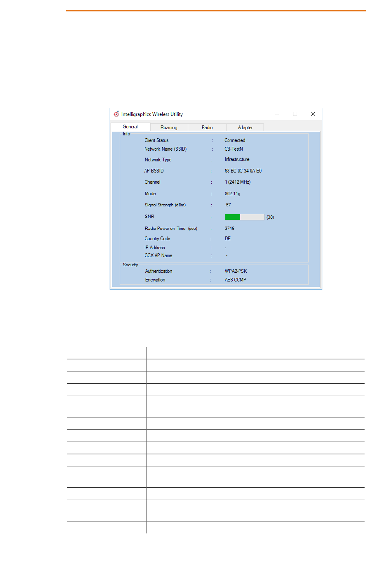The height and width of the screenshot is (565, 392).
Task: Select the authentication value WPA2-PSK
Action: [x=236, y=271]
